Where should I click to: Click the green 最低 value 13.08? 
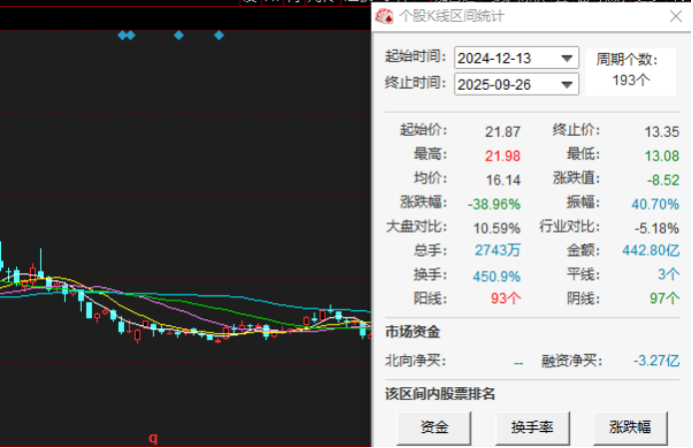[662, 155]
